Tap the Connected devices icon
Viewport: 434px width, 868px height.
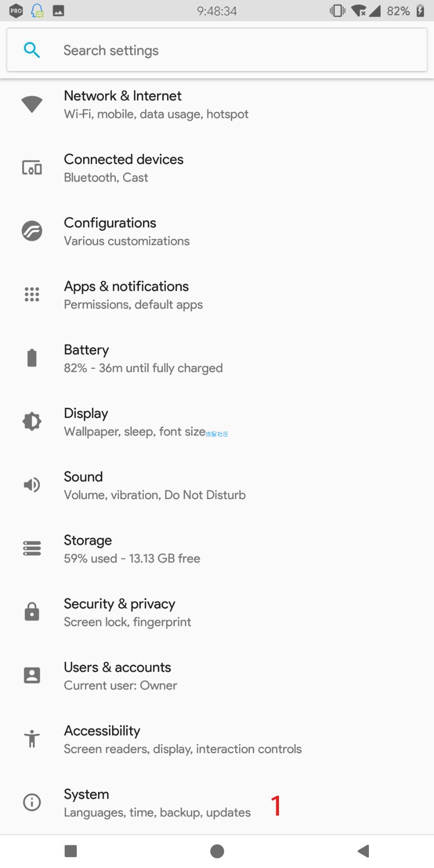click(32, 168)
